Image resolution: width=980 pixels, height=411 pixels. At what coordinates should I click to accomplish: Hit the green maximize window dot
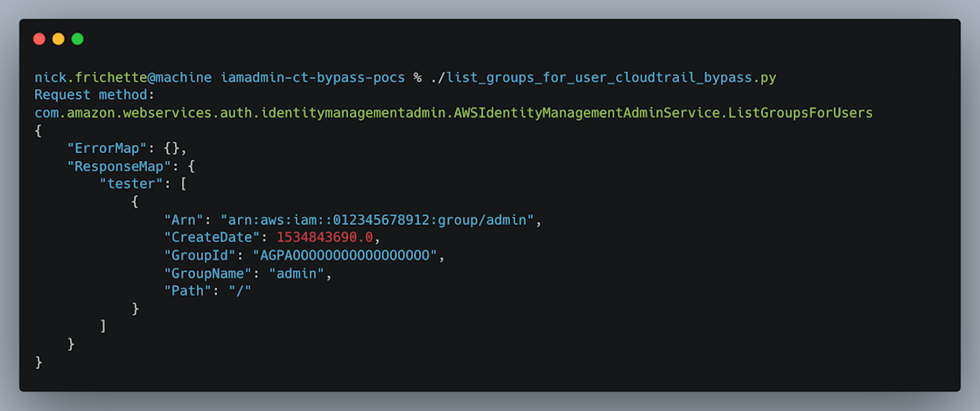pyautogui.click(x=77, y=38)
